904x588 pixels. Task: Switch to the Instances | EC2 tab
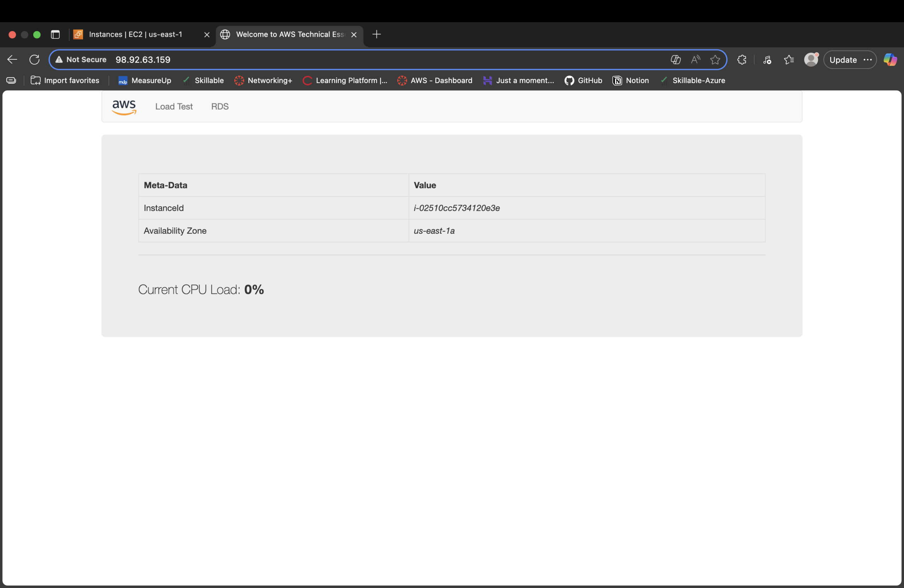click(135, 34)
